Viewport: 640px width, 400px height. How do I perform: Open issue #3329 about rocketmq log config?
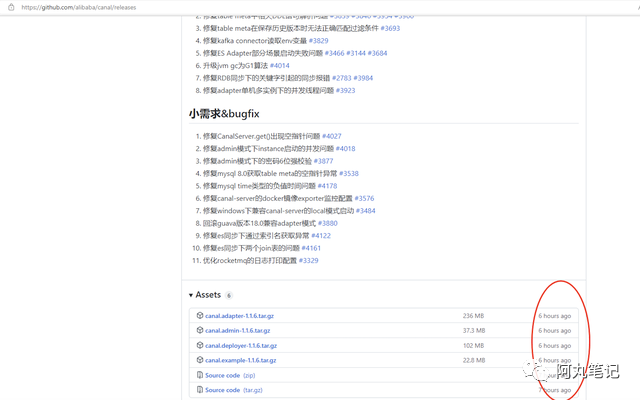pyautogui.click(x=308, y=260)
